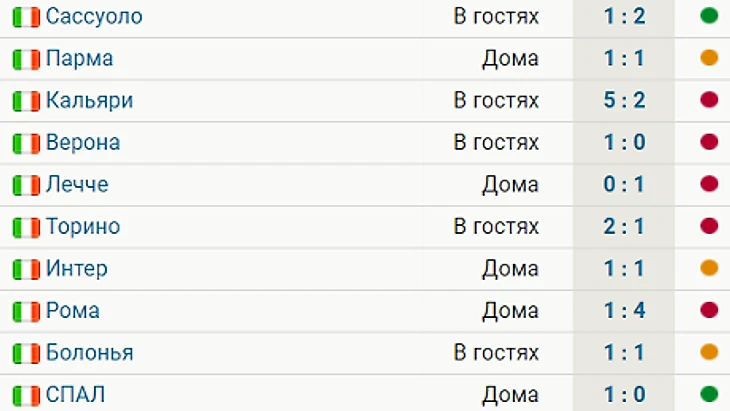Click the 0 : 1 score against Лечче

tap(624, 184)
